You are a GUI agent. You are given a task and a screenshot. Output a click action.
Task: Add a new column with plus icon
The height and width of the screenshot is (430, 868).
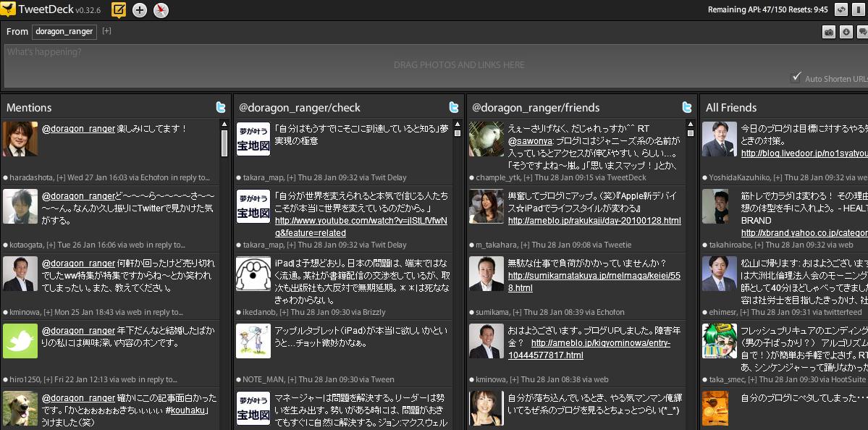[140, 10]
